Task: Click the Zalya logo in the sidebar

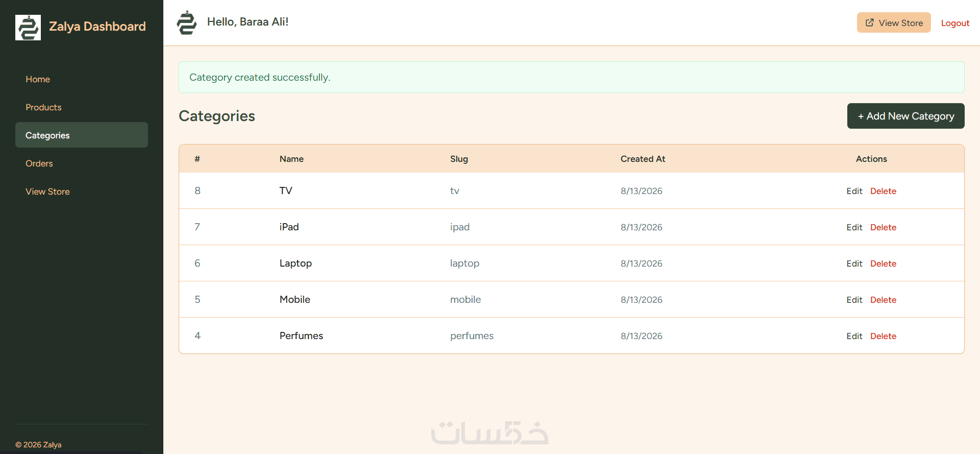Action: pyautogui.click(x=28, y=28)
